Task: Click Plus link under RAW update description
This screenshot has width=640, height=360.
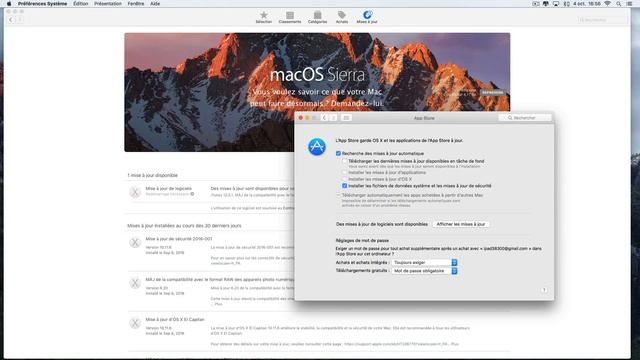Action: coord(218,304)
